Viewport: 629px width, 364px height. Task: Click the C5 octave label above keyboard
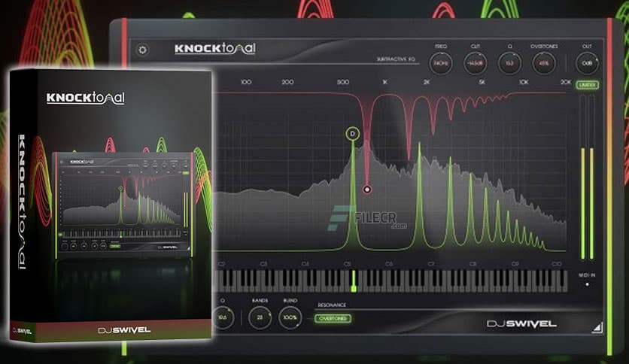click(x=348, y=264)
